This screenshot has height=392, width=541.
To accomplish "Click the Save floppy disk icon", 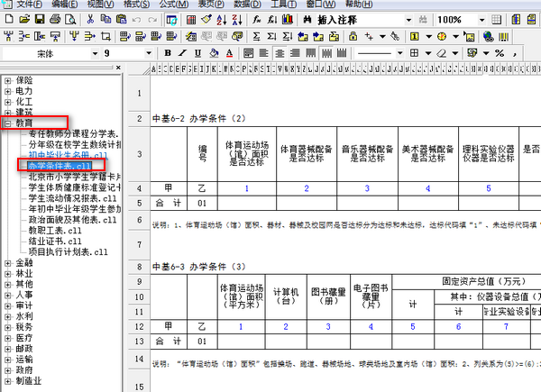I will click(x=40, y=19).
